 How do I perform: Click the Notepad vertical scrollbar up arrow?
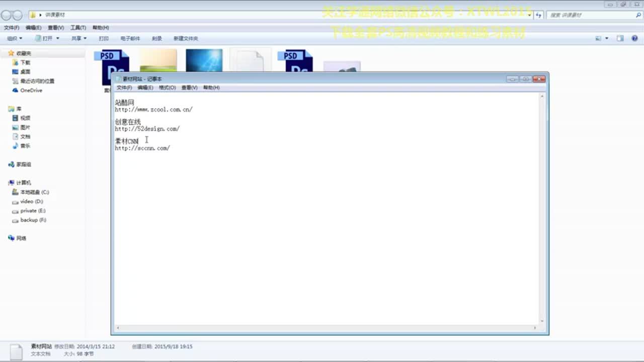pos(542,96)
